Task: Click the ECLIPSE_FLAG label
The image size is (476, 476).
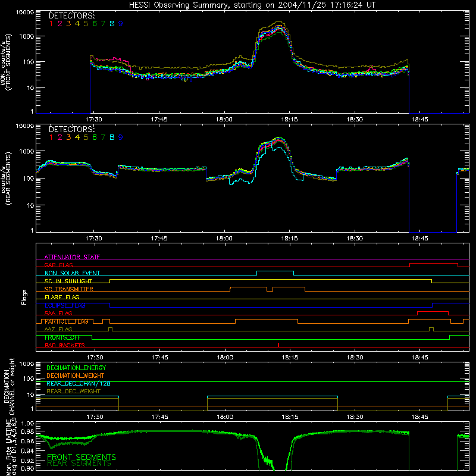Action: click(65, 305)
